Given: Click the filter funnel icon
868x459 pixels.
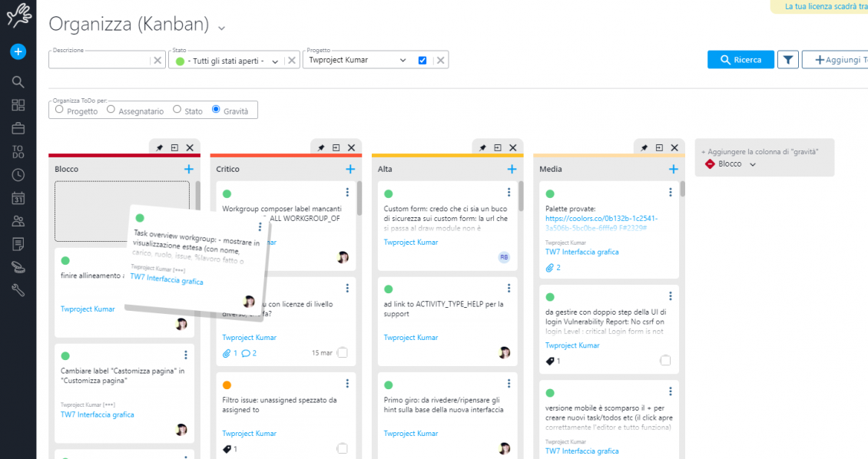Looking at the screenshot, I should click(788, 60).
